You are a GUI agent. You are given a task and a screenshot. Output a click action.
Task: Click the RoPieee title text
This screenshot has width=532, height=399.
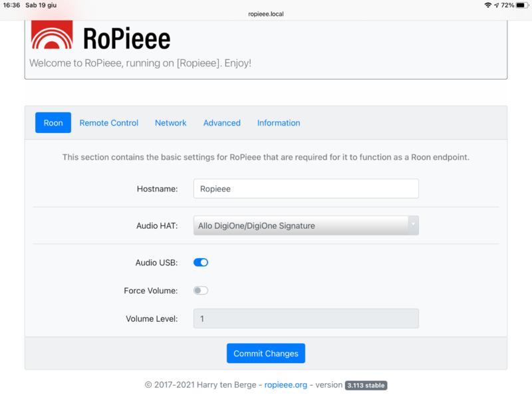pyautogui.click(x=126, y=39)
